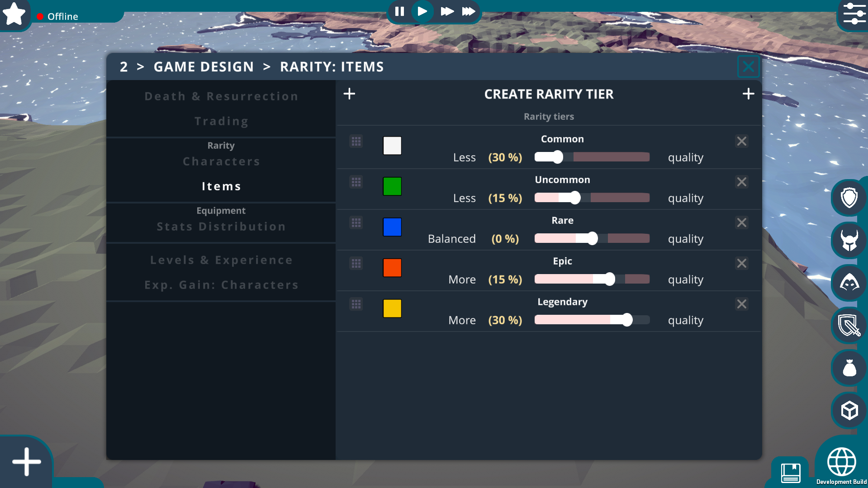Grab the Rare tier drag handle
This screenshot has height=488, width=868.
click(356, 223)
